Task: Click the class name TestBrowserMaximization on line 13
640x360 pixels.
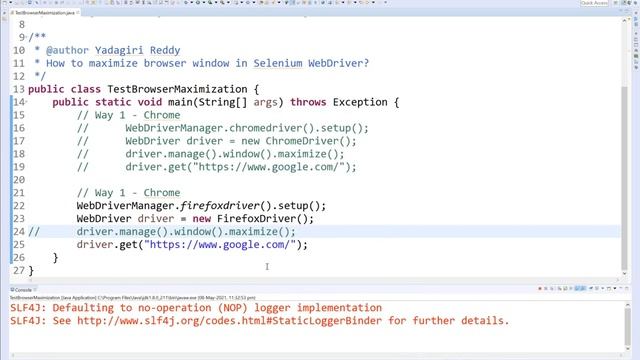Action: (177, 89)
